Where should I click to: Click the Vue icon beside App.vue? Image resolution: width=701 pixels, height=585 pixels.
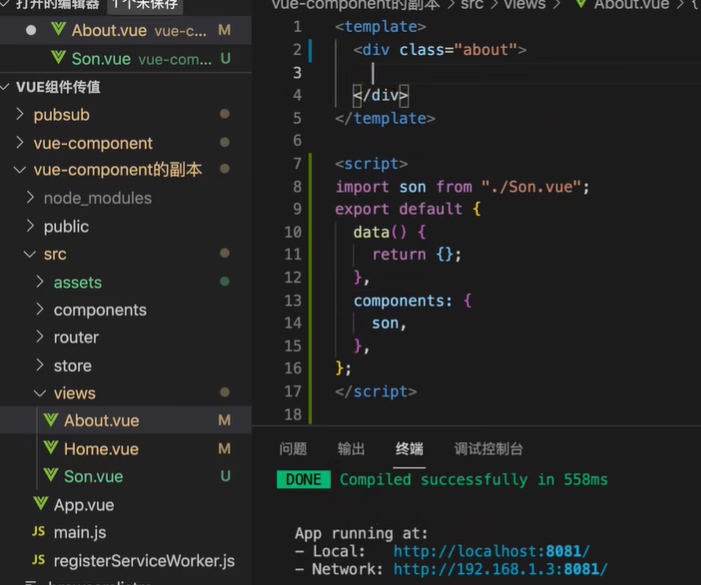tap(41, 504)
